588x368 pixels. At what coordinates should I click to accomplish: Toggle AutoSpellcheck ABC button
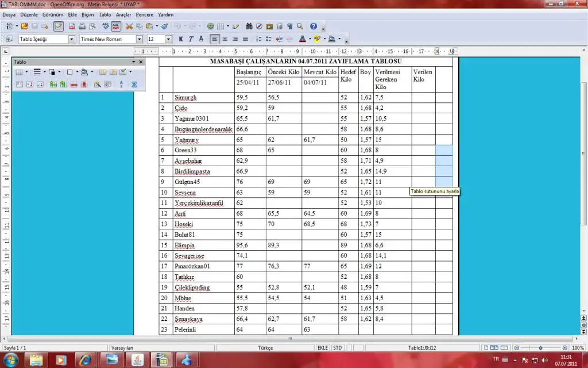pos(116,26)
